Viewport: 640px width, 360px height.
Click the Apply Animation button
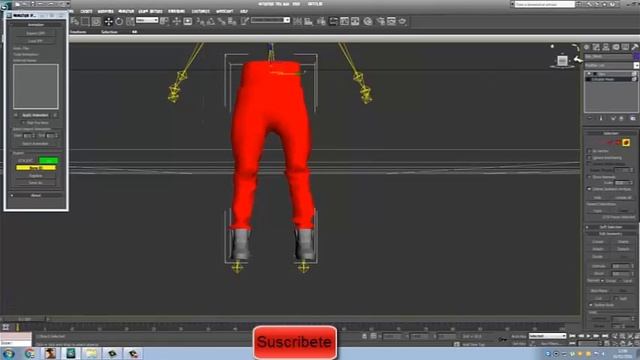(x=35, y=116)
